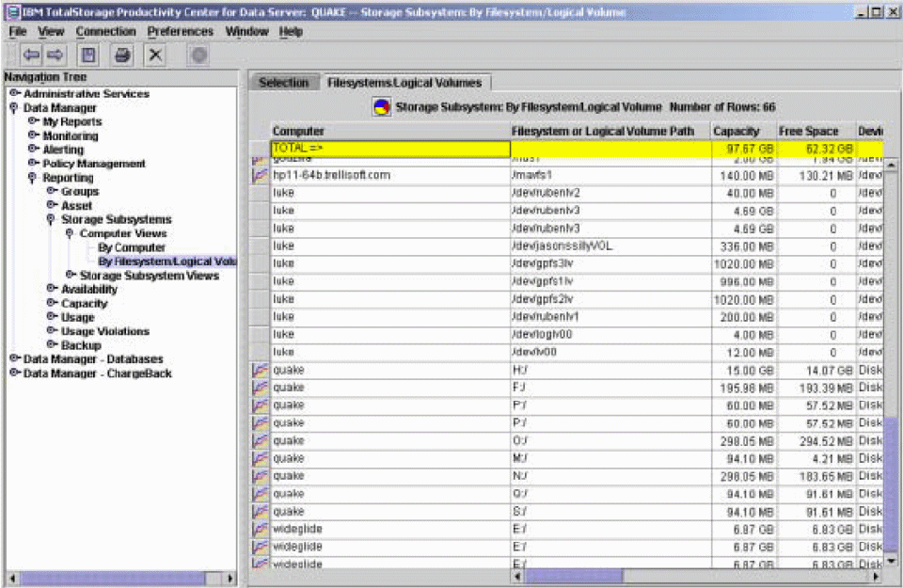Click the chart icon next to hp11-64b.trellisoft.com
The height and width of the screenshot is (588, 903).
tap(261, 174)
